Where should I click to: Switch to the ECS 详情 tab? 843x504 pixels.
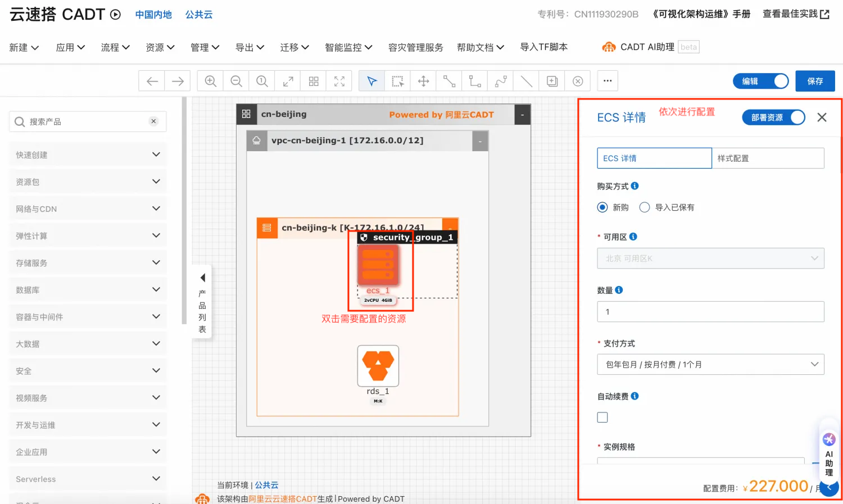click(x=654, y=158)
